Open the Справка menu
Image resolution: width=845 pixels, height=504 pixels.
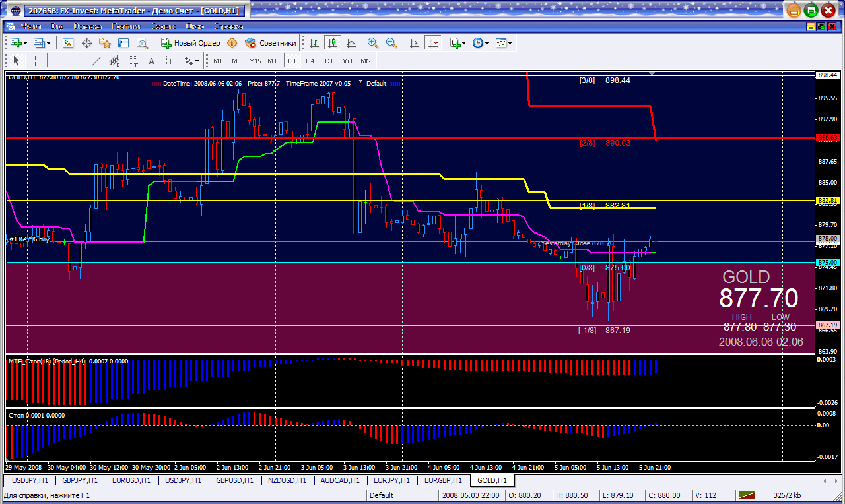pos(228,26)
